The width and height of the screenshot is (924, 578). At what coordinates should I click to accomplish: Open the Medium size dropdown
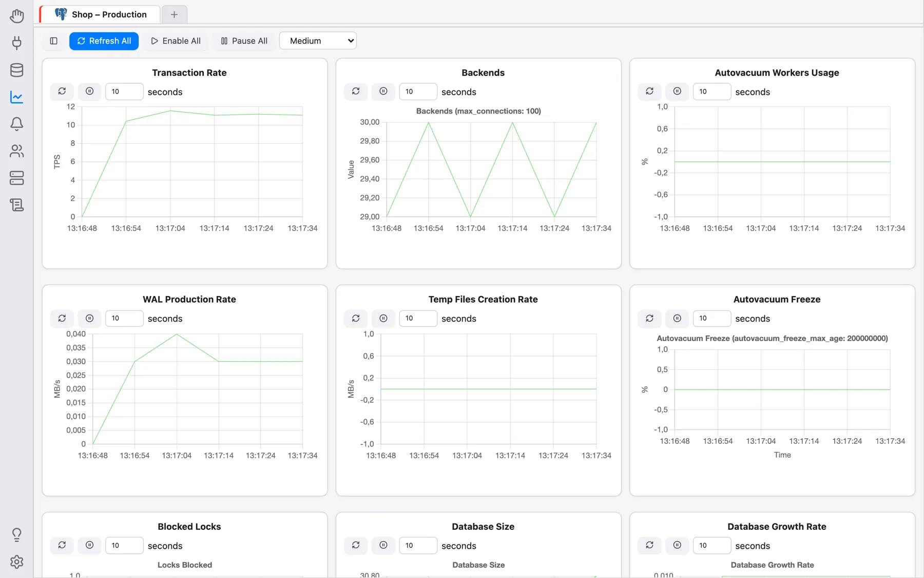click(x=318, y=41)
